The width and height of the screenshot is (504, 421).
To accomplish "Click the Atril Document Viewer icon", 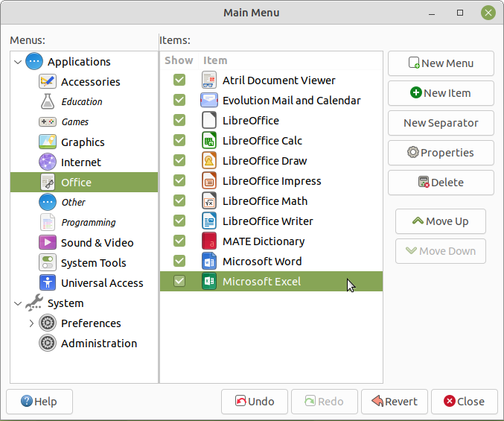I will click(x=209, y=80).
